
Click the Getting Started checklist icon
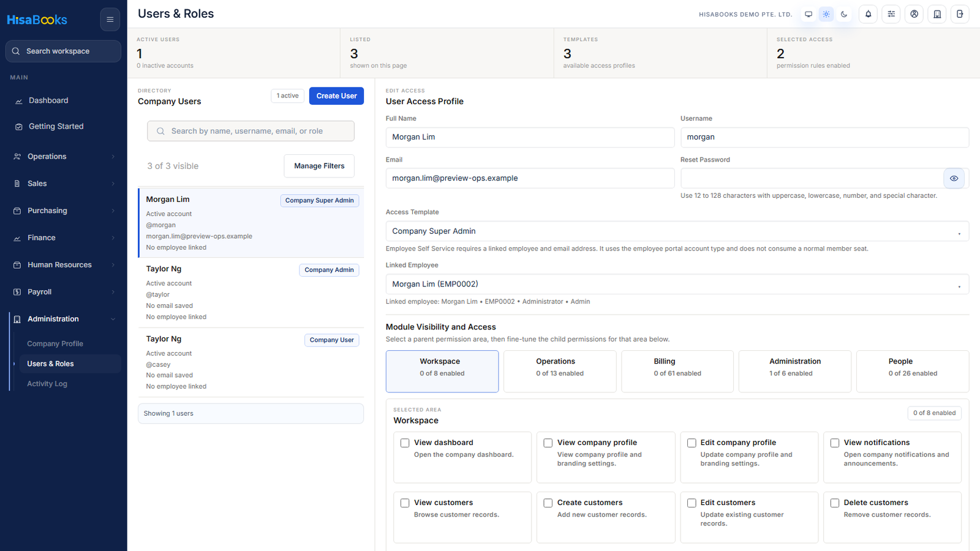pos(18,127)
